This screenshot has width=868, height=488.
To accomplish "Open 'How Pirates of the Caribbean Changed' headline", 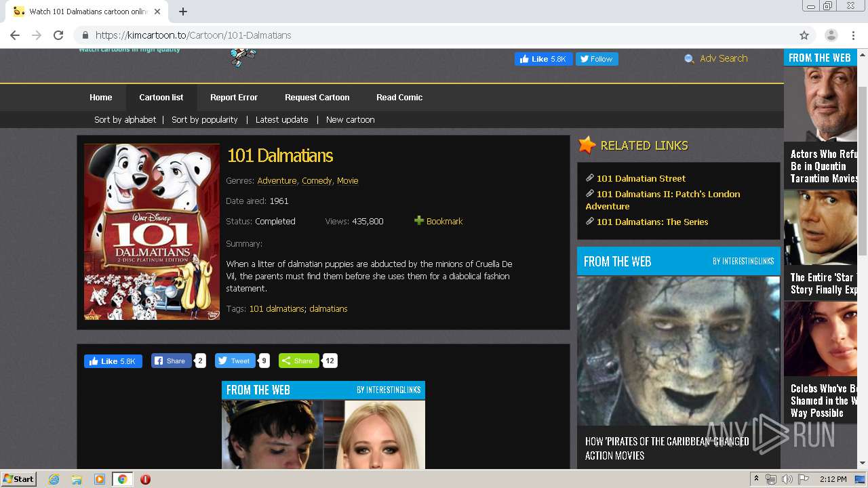I will [667, 448].
